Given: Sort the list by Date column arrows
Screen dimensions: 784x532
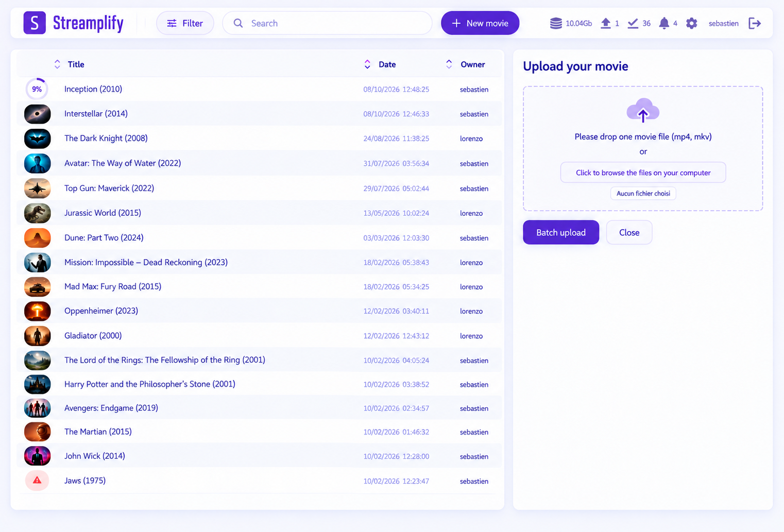Looking at the screenshot, I should pyautogui.click(x=367, y=64).
